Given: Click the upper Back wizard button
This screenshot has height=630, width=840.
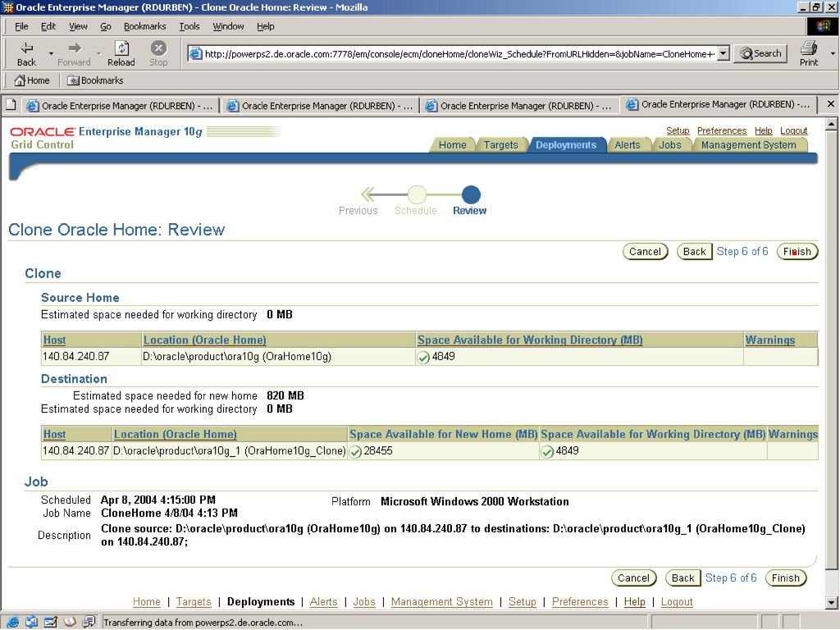Looking at the screenshot, I should (x=694, y=252).
